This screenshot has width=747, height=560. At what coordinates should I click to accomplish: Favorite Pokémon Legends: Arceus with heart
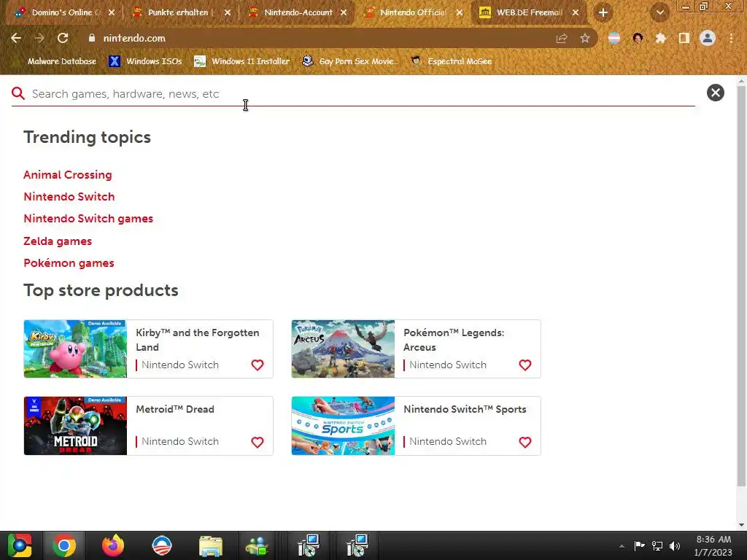point(525,365)
